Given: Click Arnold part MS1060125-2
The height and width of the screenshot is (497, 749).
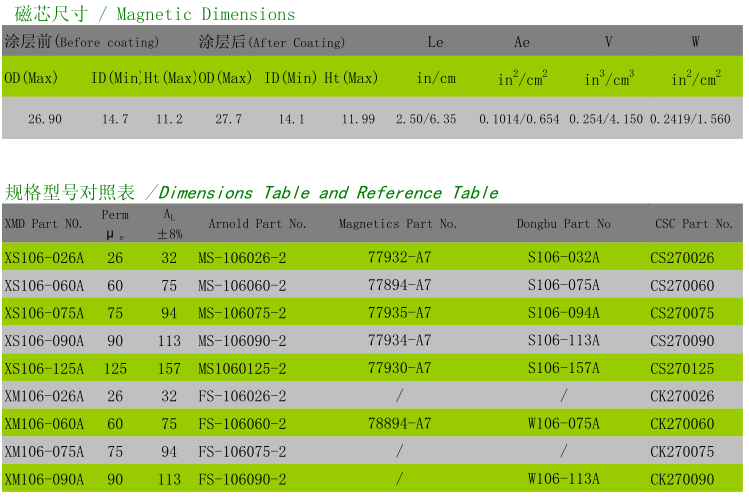Looking at the screenshot, I should pos(242,369).
